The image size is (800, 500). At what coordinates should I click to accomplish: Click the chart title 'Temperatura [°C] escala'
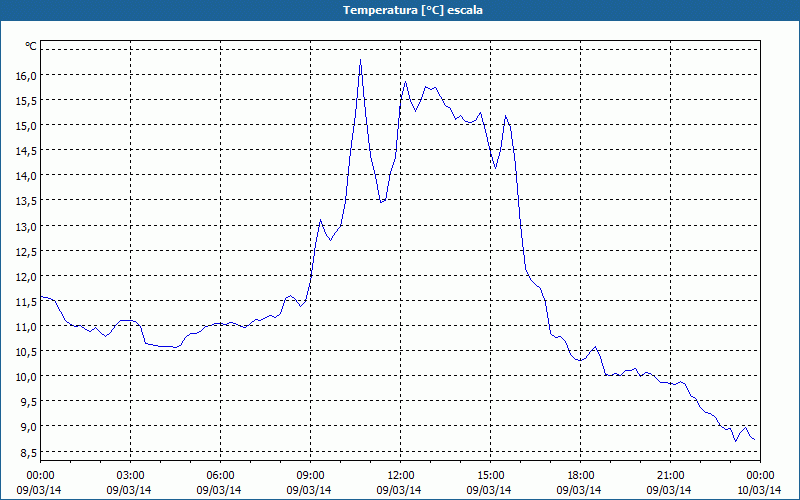click(412, 10)
